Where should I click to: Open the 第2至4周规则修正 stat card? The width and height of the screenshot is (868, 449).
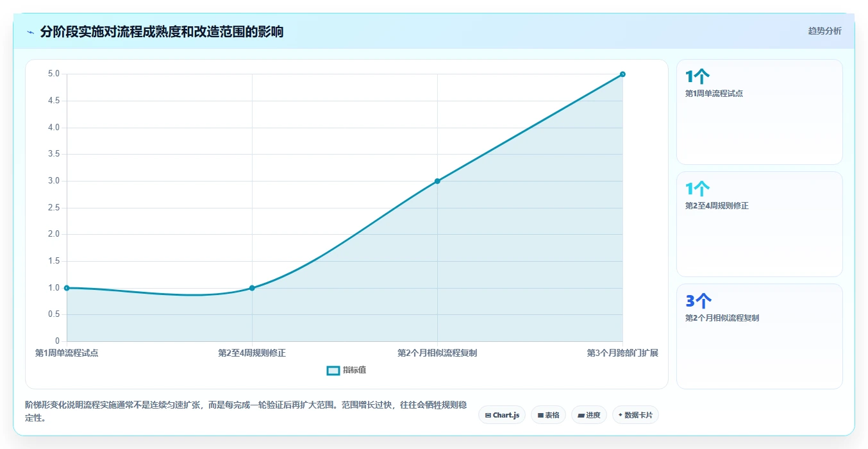760,224
